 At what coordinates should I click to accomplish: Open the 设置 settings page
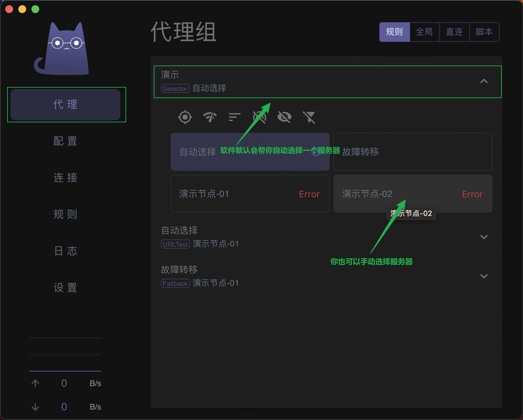[x=65, y=287]
